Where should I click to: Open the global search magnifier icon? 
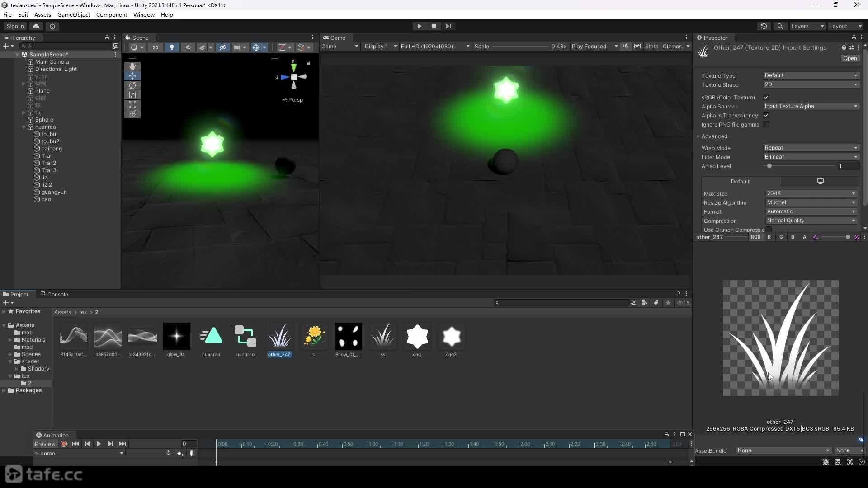coord(780,26)
